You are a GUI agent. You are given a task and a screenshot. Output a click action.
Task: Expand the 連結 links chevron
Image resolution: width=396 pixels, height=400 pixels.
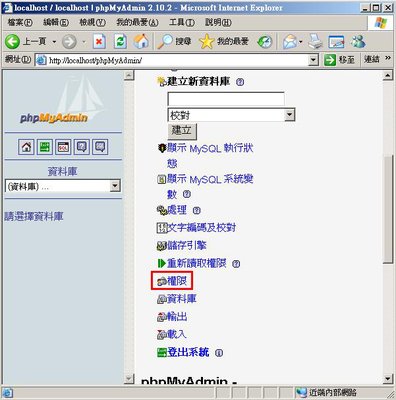387,58
